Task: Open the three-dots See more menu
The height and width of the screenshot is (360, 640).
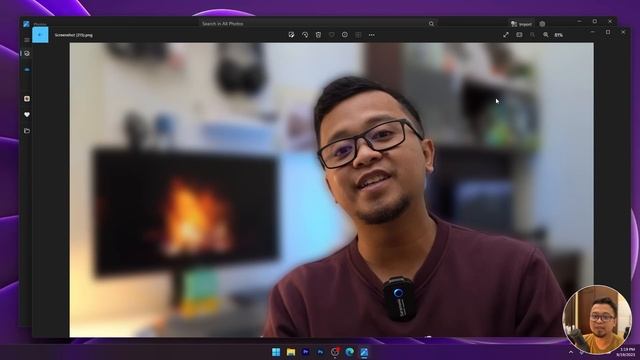Action: 371,35
